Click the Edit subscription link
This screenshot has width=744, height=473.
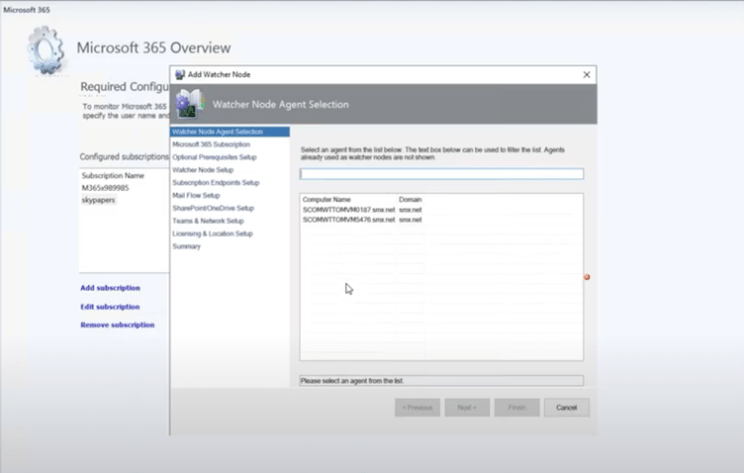(110, 307)
